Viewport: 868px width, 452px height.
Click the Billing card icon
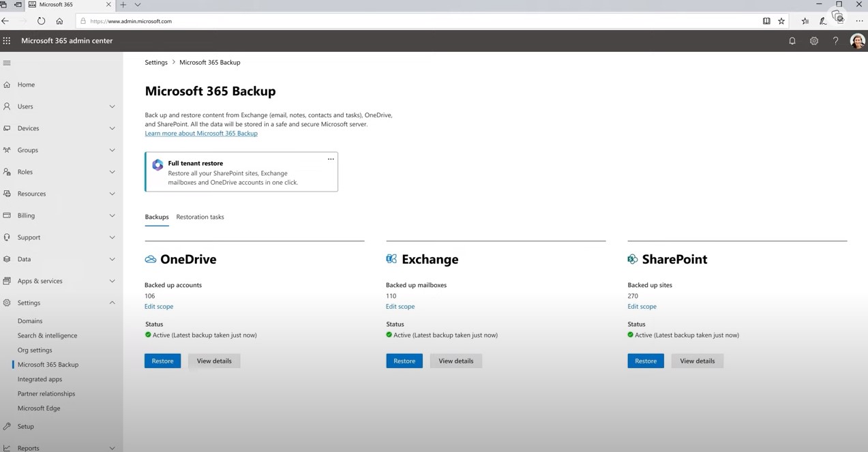click(x=7, y=215)
